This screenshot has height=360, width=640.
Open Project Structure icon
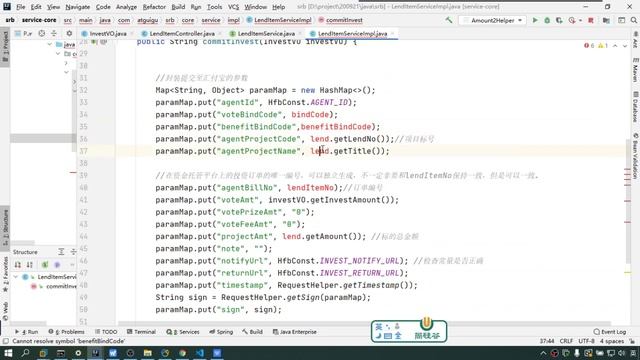tap(606, 20)
